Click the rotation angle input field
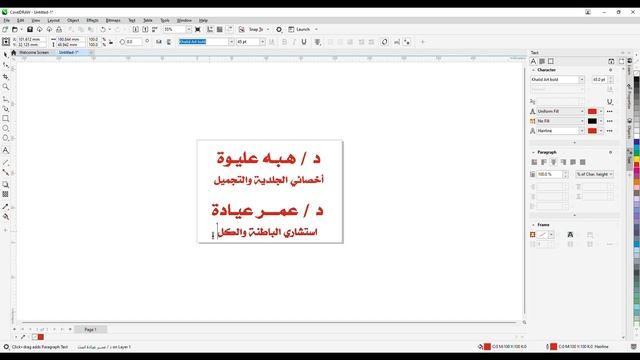This screenshot has height=360, width=640. pyautogui.click(x=133, y=42)
